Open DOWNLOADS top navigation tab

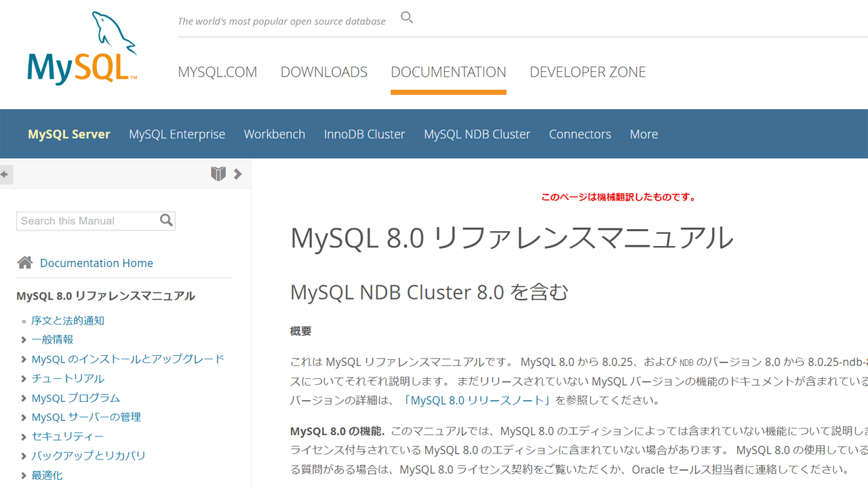(324, 72)
